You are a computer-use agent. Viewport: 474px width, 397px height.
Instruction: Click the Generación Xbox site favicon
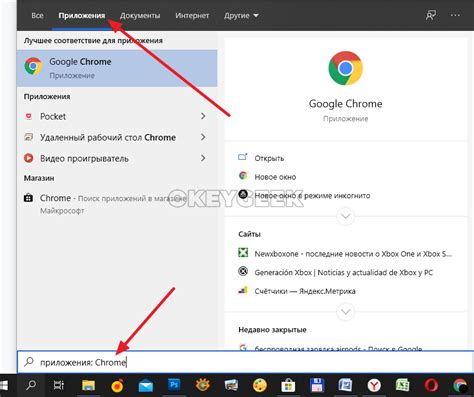pos(243,271)
